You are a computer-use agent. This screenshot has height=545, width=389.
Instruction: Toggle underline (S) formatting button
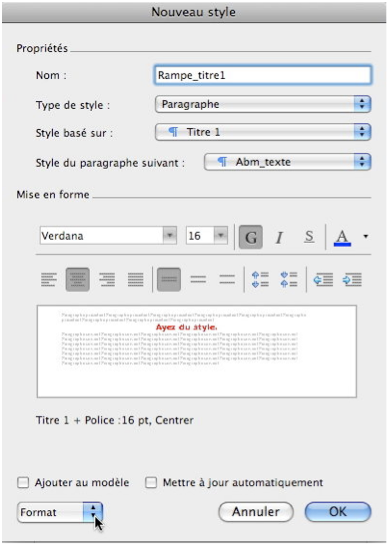click(x=309, y=237)
